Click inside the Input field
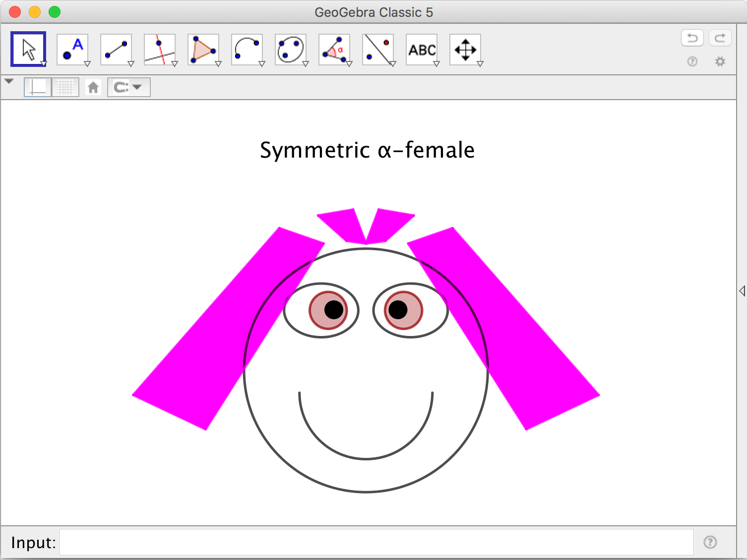The width and height of the screenshot is (747, 560). (376, 542)
